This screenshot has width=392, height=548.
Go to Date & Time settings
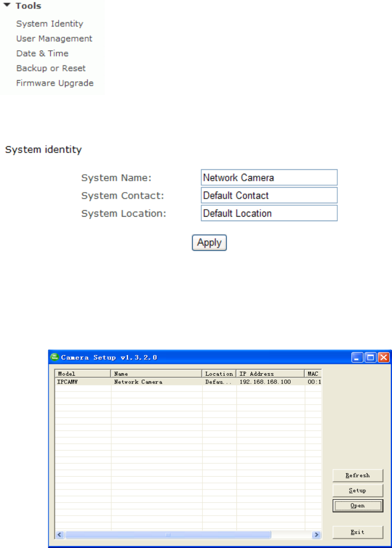click(42, 54)
